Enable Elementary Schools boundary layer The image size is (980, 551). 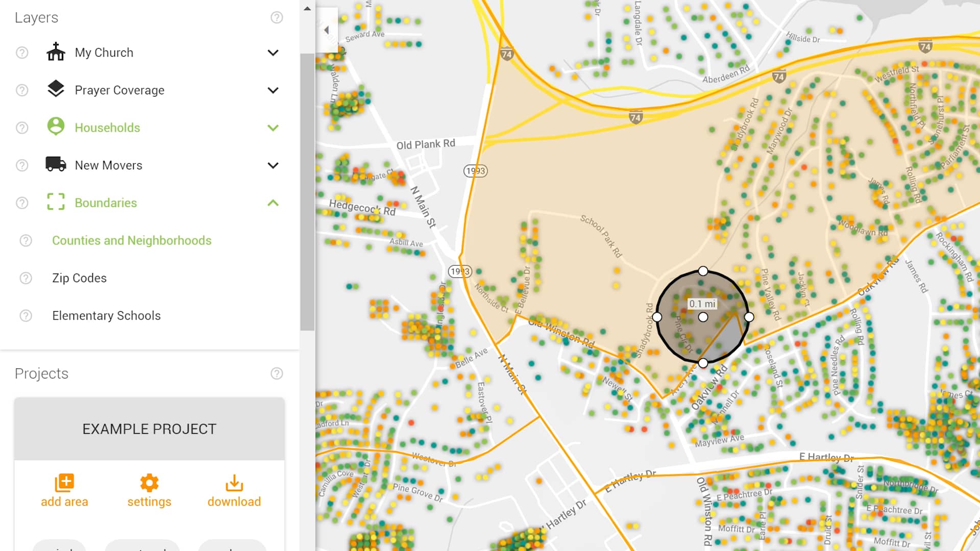click(106, 316)
